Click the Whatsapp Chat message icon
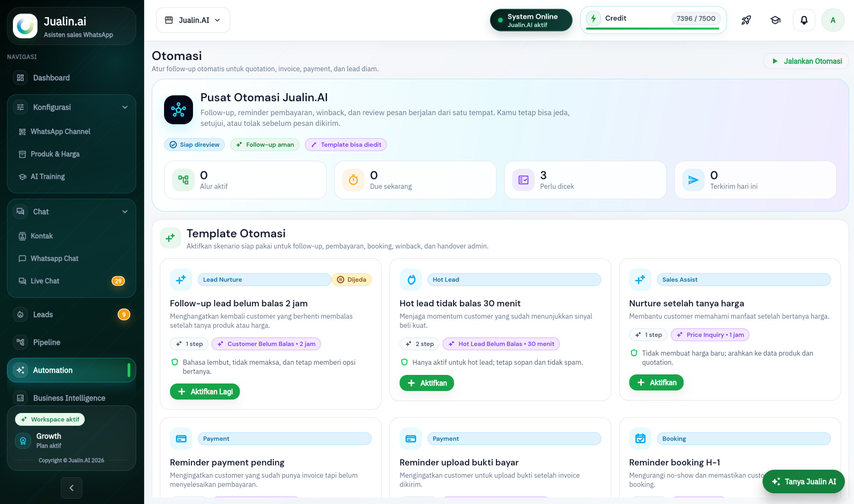The width and height of the screenshot is (854, 504). (23, 259)
